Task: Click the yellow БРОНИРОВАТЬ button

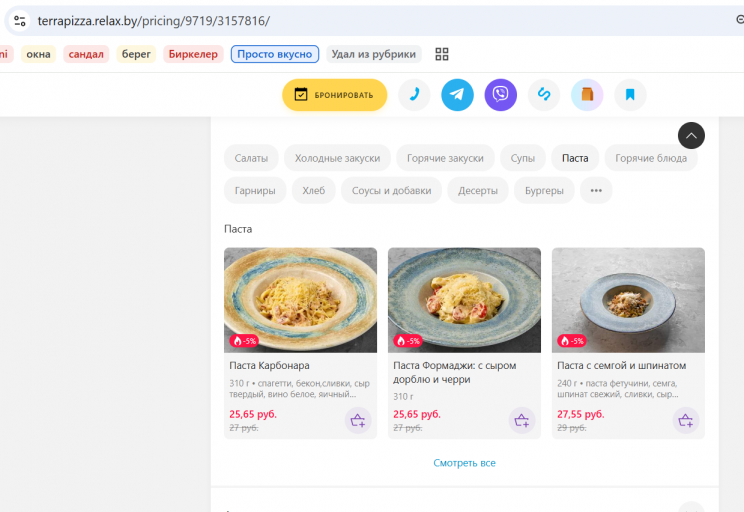Action: [x=335, y=95]
